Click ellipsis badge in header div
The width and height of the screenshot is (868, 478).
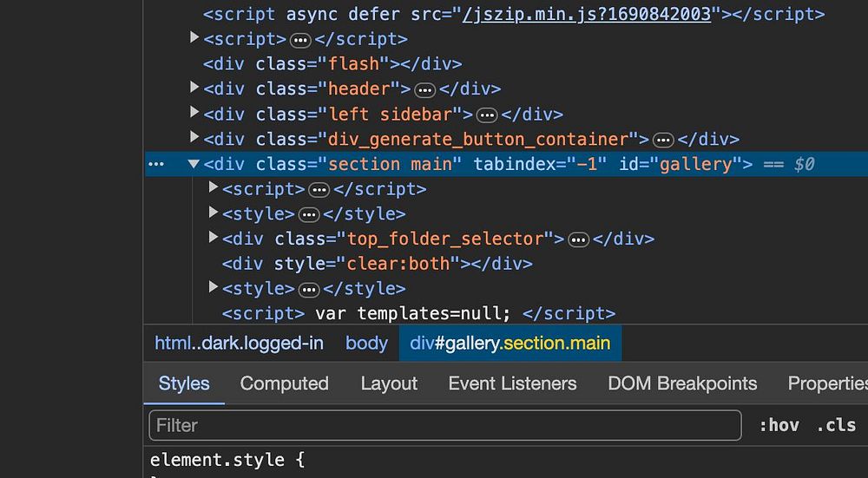click(x=425, y=89)
